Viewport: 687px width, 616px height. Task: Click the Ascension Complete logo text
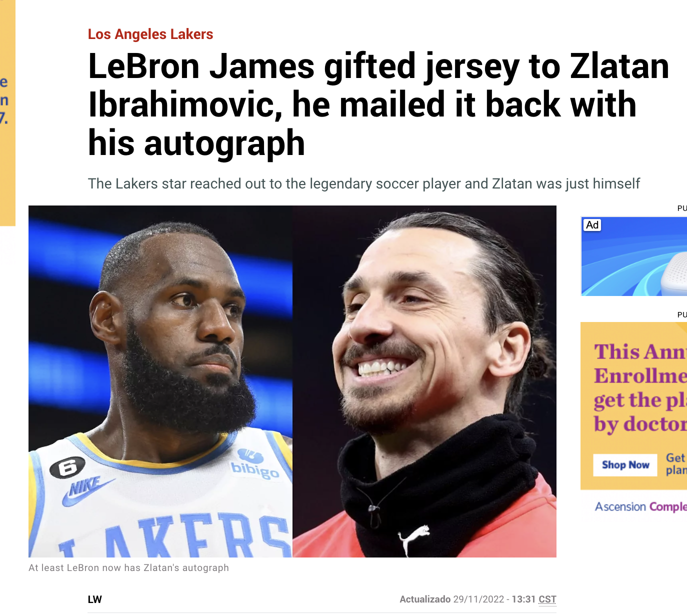[x=641, y=506]
